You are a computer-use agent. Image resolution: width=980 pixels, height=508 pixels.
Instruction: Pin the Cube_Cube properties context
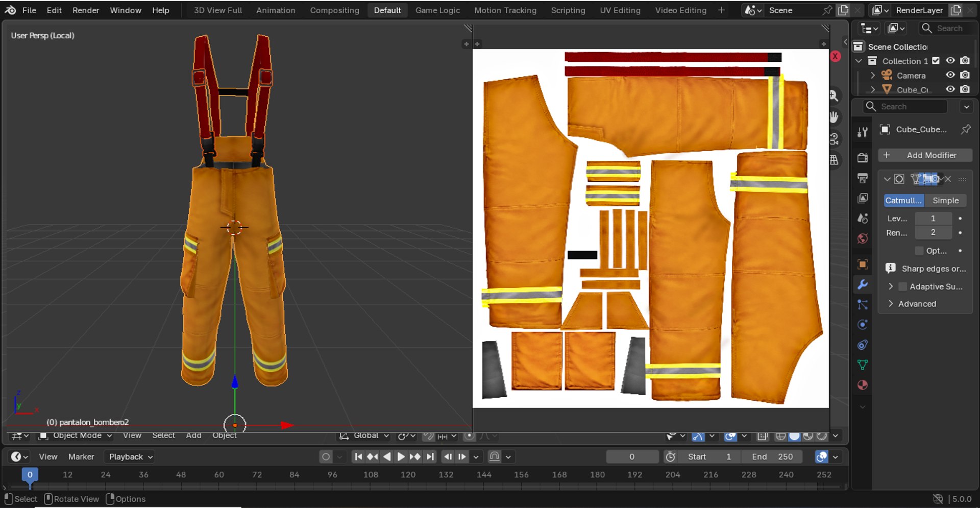[x=966, y=130]
